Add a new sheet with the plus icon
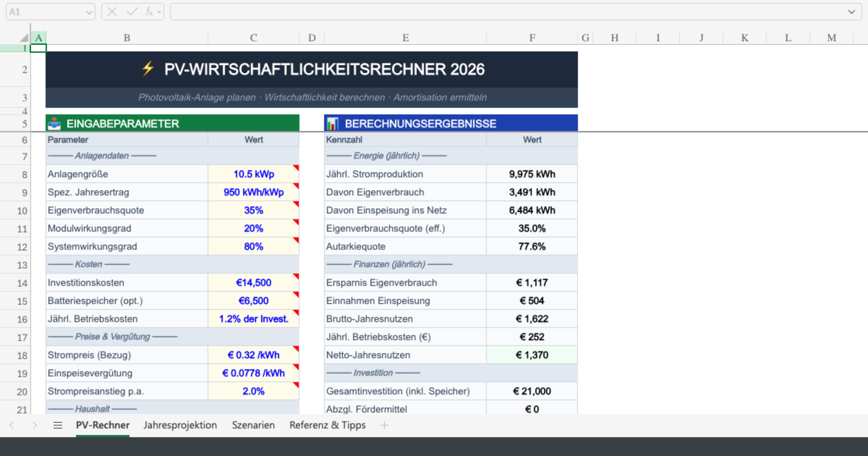Screen dimensions: 868x456 click(x=384, y=425)
